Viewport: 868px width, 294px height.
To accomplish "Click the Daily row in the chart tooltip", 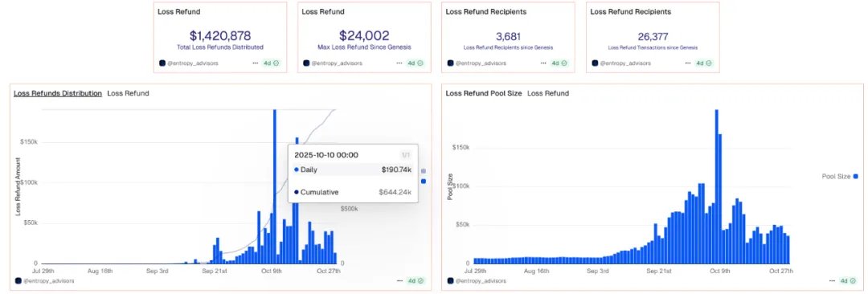I will 353,169.
